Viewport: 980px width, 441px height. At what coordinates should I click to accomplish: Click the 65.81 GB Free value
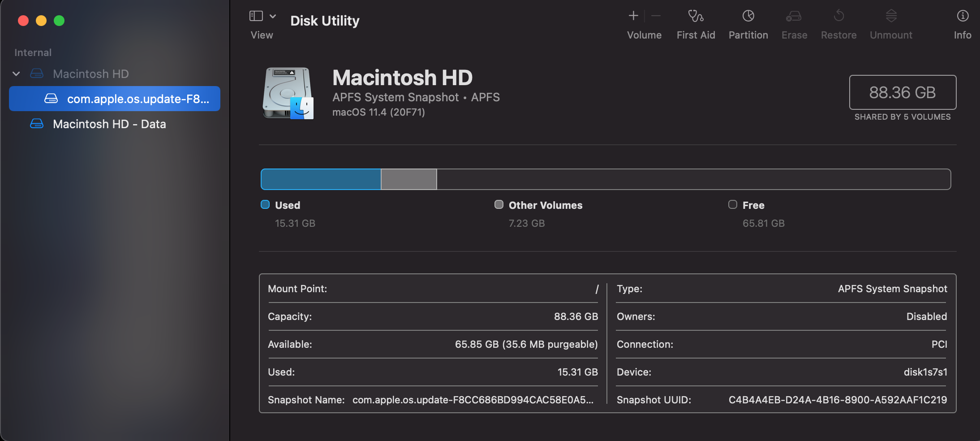click(x=764, y=223)
